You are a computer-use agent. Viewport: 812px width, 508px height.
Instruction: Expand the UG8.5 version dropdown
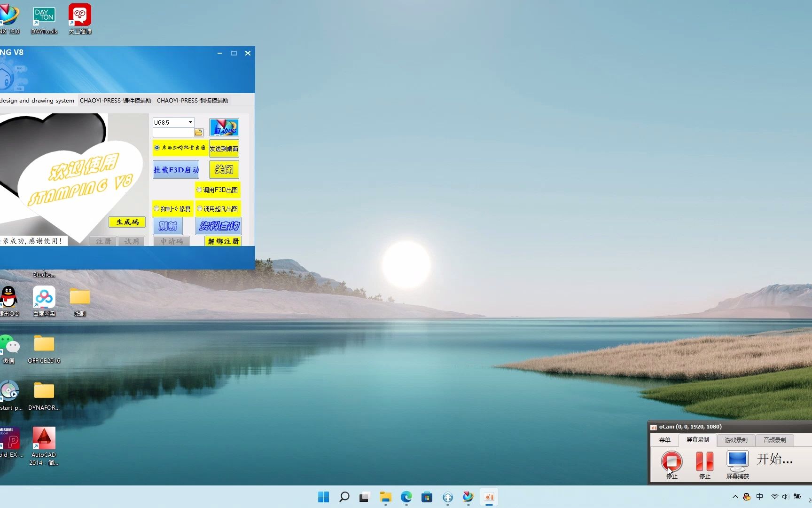pyautogui.click(x=190, y=123)
